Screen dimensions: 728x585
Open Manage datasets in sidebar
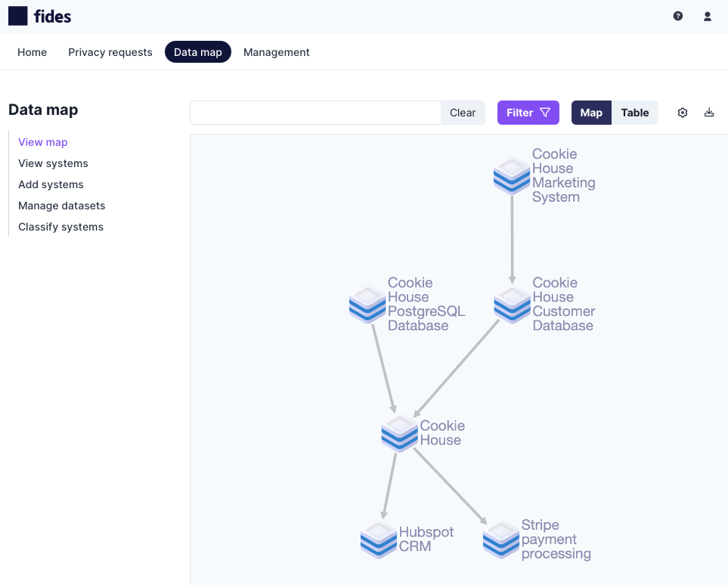point(62,206)
